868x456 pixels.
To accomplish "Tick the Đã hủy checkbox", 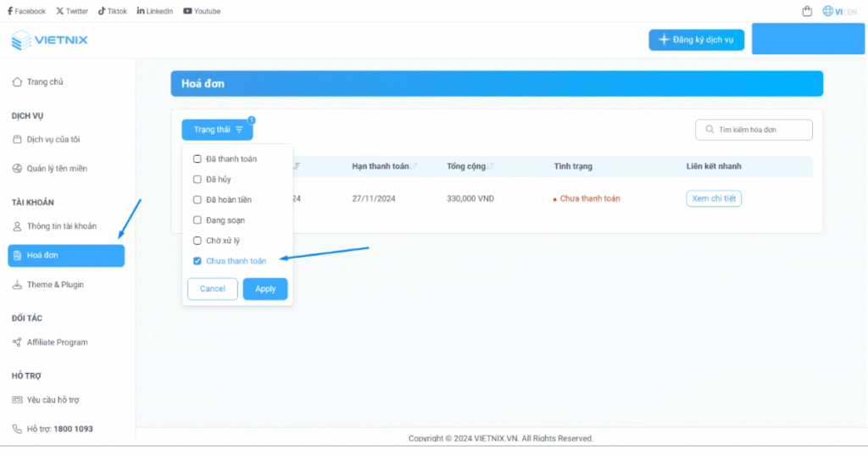I will click(198, 180).
